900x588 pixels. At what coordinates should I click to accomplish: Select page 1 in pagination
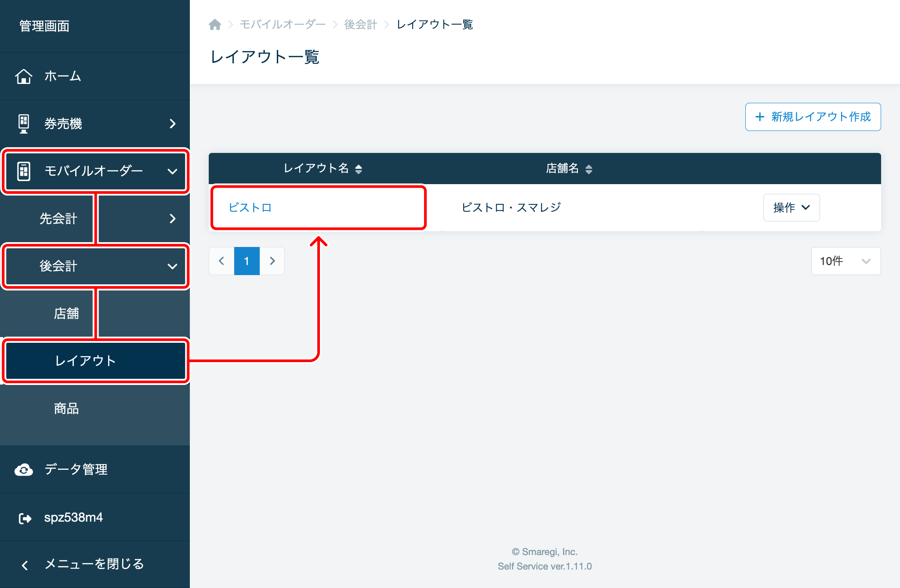(247, 261)
